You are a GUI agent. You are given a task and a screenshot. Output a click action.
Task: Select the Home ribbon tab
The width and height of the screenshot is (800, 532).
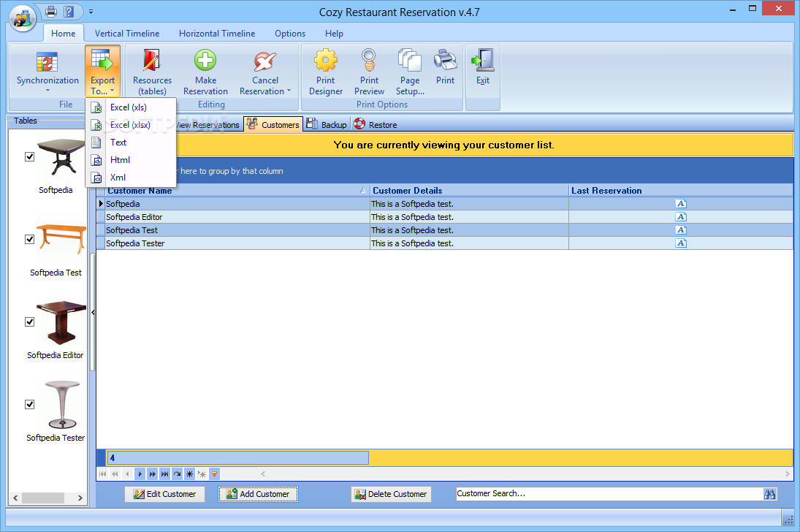click(64, 33)
